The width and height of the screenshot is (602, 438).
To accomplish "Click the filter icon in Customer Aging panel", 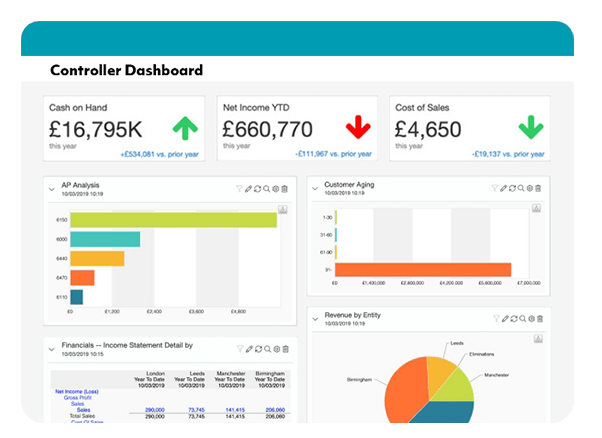I will tap(497, 188).
